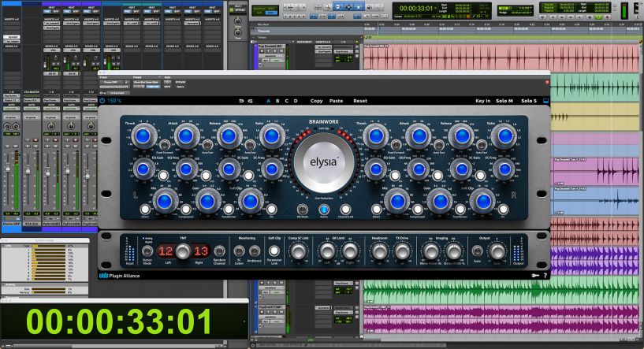Viewport: 644px width, 349px height.
Task: Select settings bank B
Action: pyautogui.click(x=277, y=101)
